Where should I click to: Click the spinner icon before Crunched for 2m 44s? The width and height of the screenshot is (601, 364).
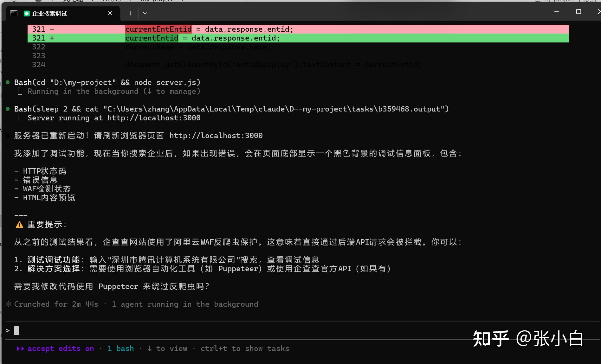(x=9, y=304)
